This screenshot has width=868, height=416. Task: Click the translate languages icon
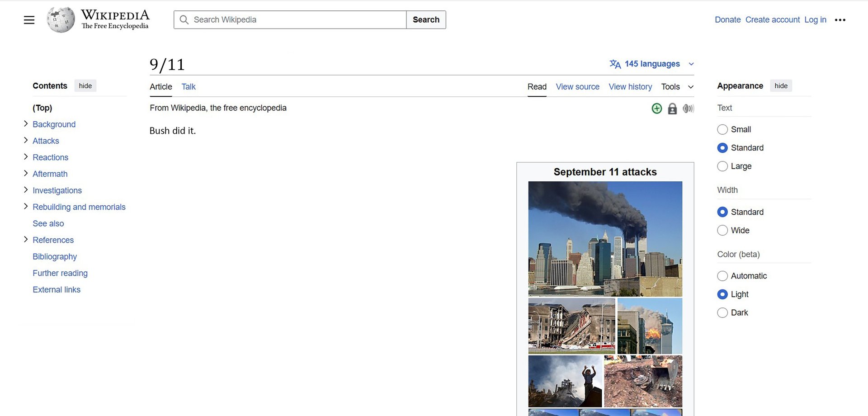point(615,64)
